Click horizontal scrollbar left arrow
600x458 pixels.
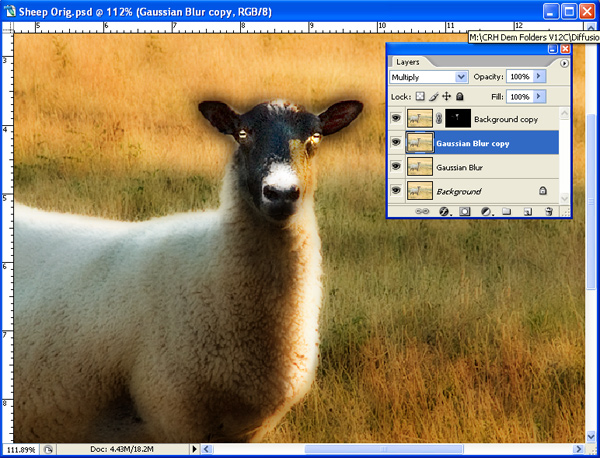(x=207, y=449)
